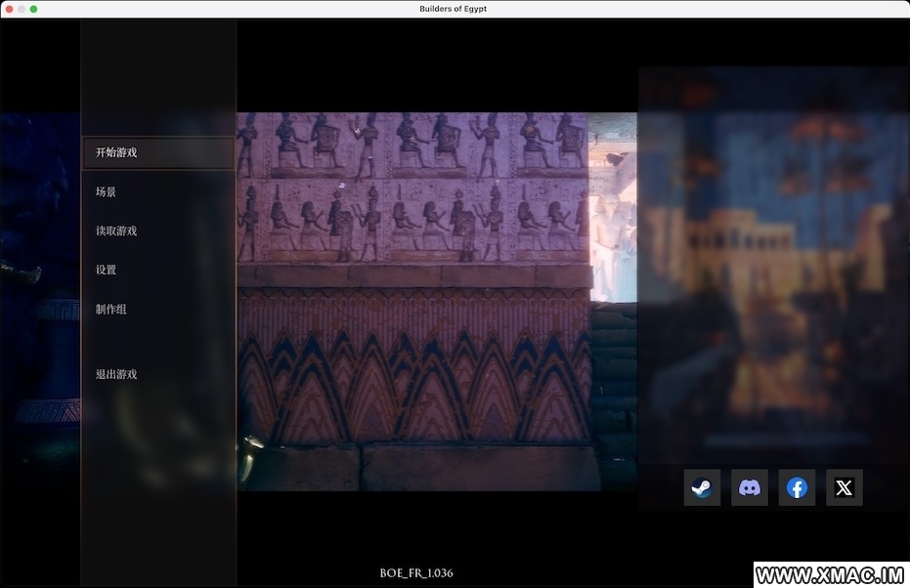Open the Facebook page icon
Image resolution: width=910 pixels, height=588 pixels.
[x=797, y=487]
